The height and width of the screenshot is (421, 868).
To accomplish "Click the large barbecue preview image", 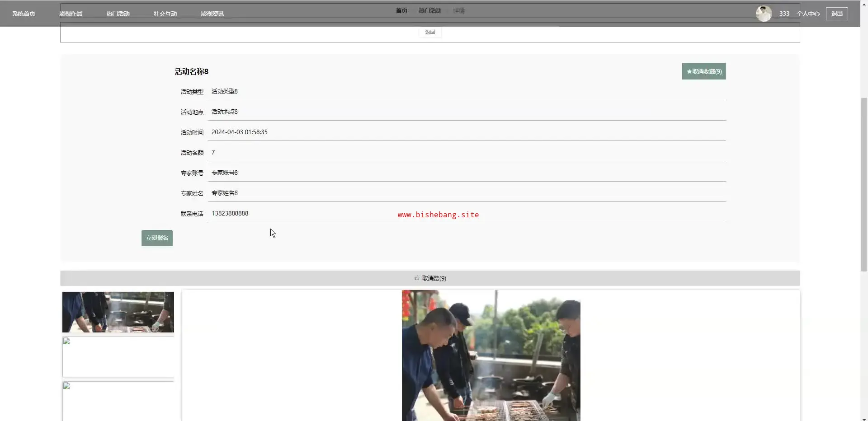I will 491,356.
